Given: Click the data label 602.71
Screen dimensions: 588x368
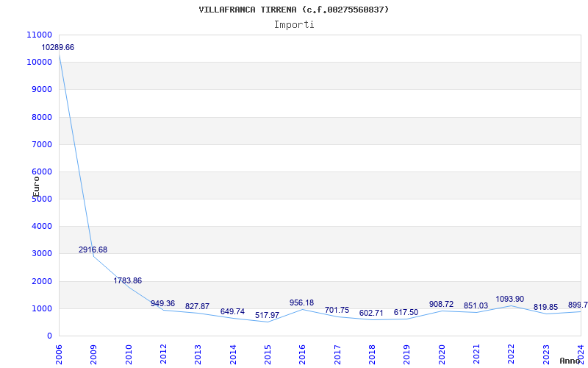Looking at the screenshot, I should [371, 313].
